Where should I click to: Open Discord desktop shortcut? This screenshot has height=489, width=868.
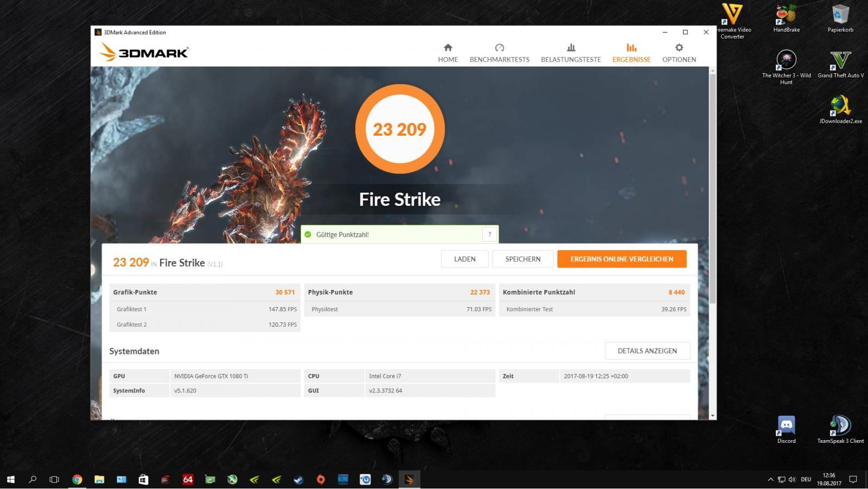[786, 430]
